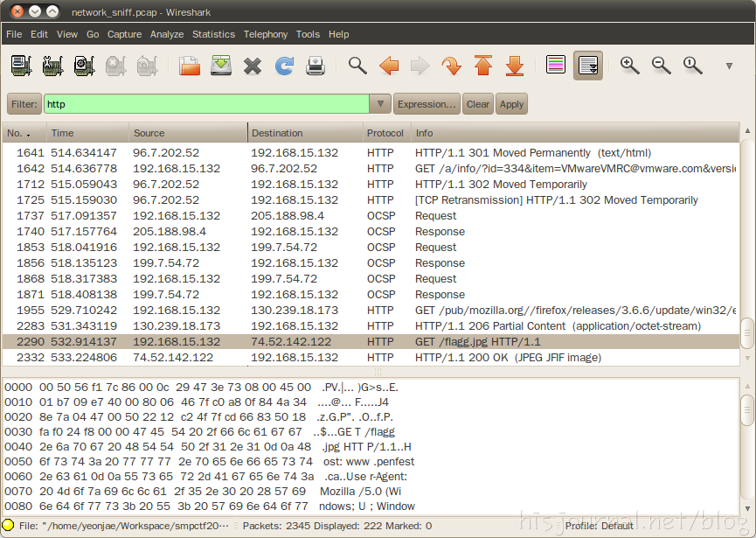The height and width of the screenshot is (538, 756).
Task: Select packet 2290 GET /flagg.jpg row
Action: pyautogui.click(x=371, y=342)
